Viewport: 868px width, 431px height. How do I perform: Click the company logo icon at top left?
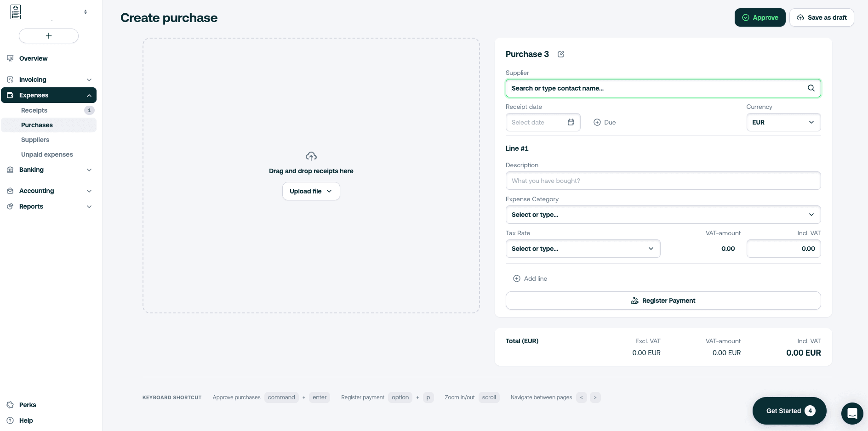(16, 12)
